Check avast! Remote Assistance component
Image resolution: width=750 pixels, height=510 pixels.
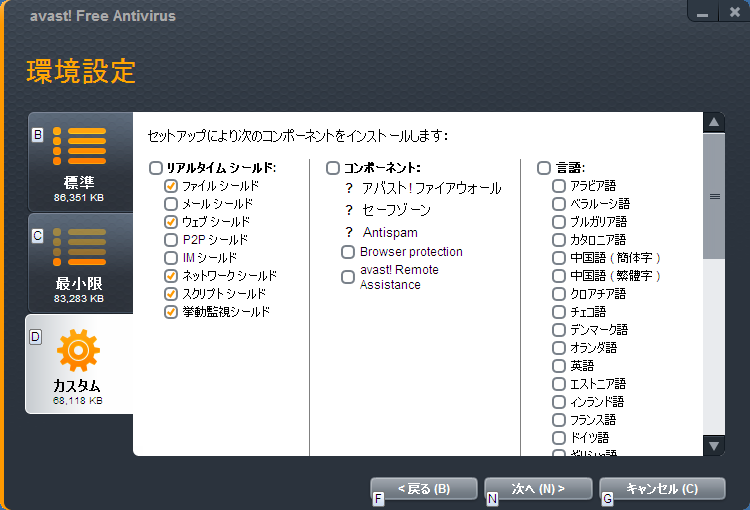[x=348, y=277]
